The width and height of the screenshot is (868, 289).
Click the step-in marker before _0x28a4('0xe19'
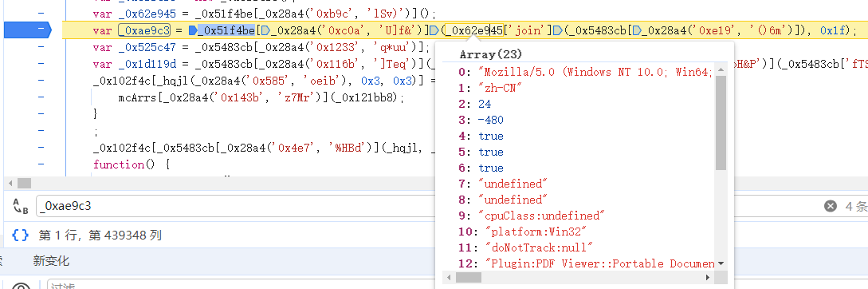pyautogui.click(x=637, y=30)
